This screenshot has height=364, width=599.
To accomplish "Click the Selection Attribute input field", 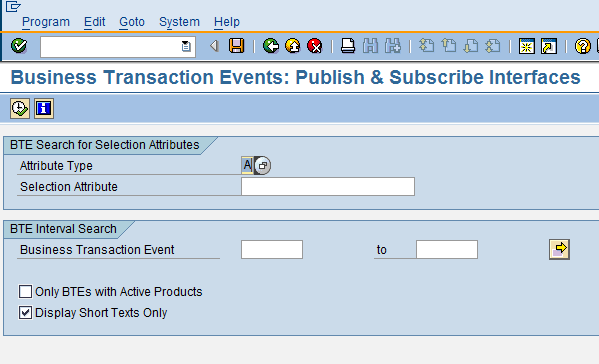I will [x=328, y=186].
